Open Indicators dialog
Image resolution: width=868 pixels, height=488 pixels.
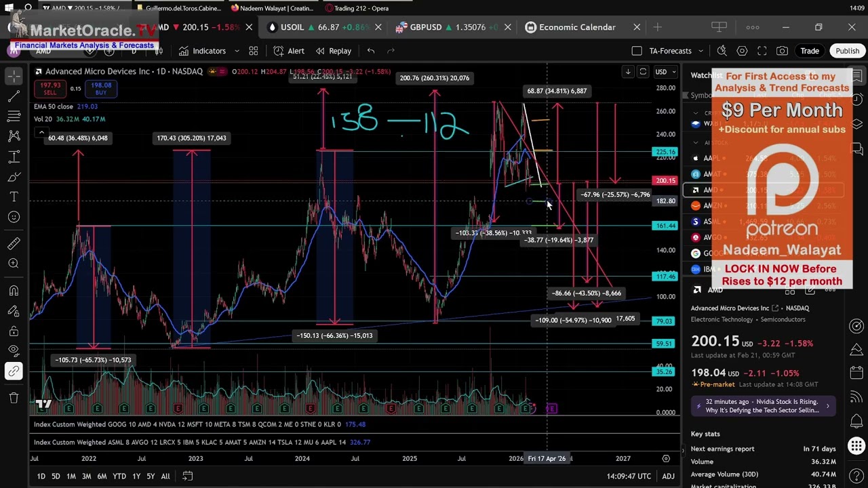tap(202, 51)
